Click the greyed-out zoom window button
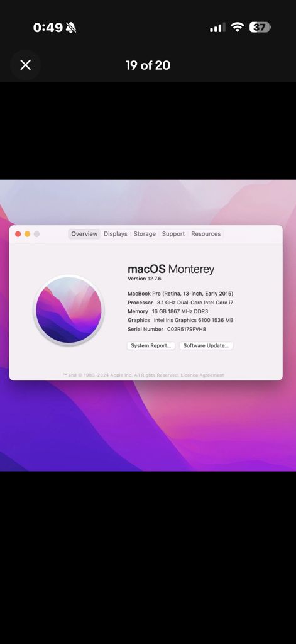 pos(36,234)
